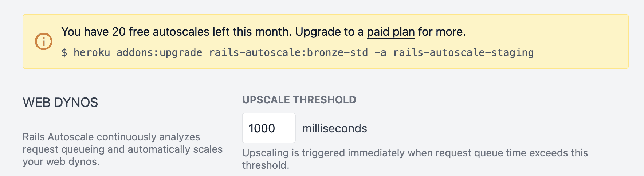Click the "for more." text after the link
The image size is (644, 176).
pos(442,32)
